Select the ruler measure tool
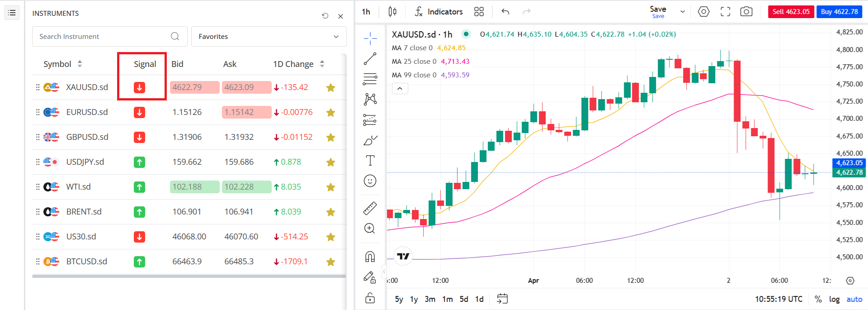Image resolution: width=868 pixels, height=310 pixels. click(x=370, y=208)
